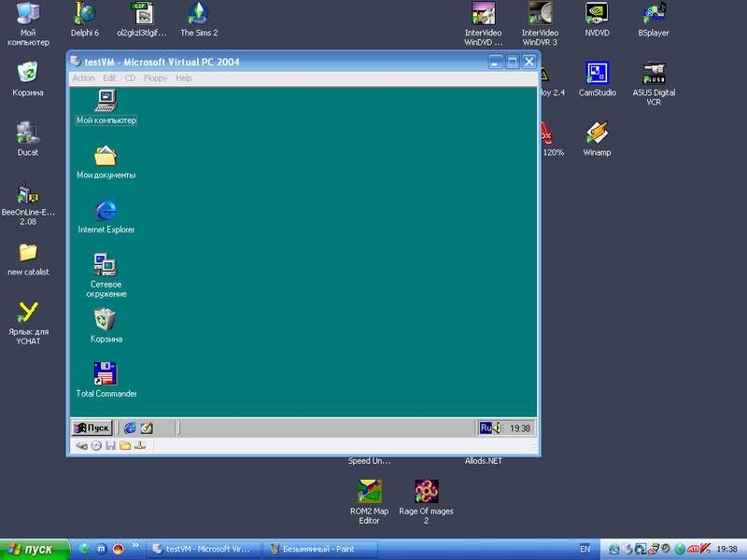The image size is (747, 560).
Task: Click the EN language indicator on host taskbar
Action: pyautogui.click(x=585, y=549)
